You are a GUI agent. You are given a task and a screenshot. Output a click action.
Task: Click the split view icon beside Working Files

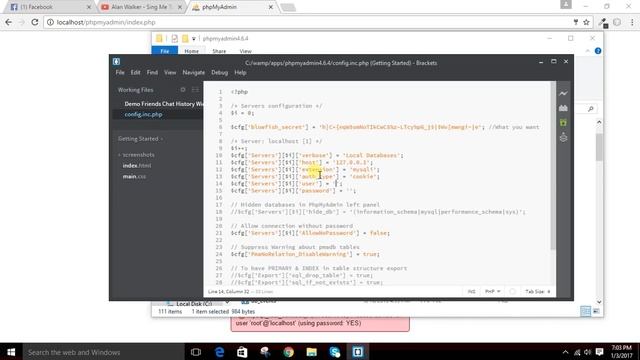point(196,89)
